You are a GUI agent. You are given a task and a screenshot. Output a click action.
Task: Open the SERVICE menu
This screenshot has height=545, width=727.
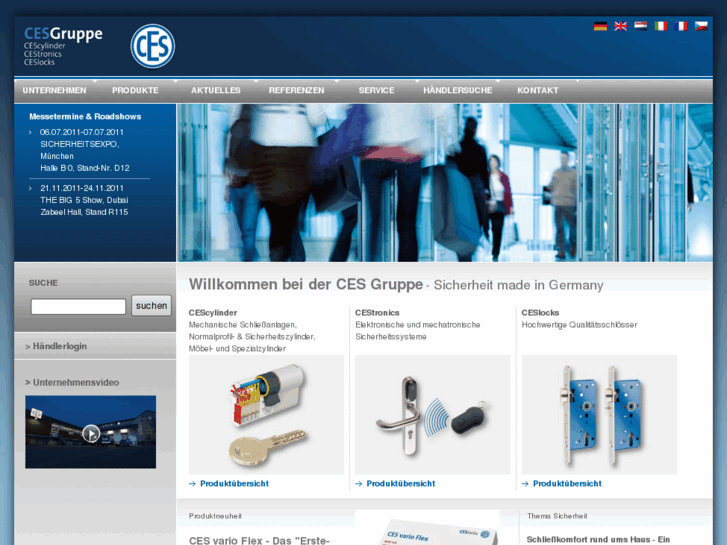(376, 90)
